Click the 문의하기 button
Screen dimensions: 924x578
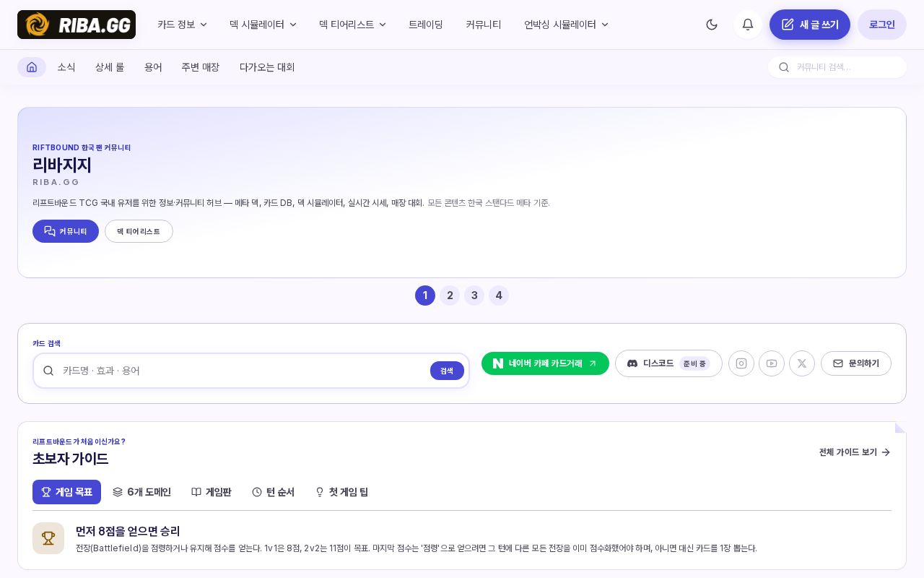[x=856, y=363]
